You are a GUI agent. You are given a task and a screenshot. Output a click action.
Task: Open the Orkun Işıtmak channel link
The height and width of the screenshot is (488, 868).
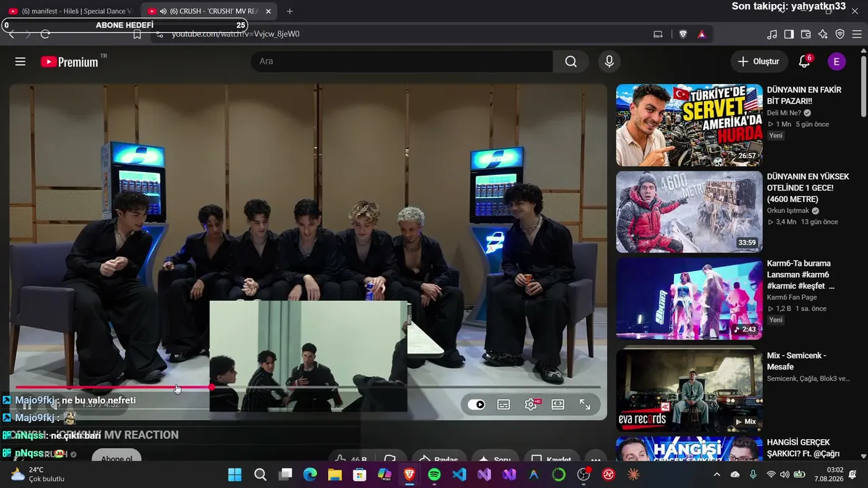click(789, 211)
